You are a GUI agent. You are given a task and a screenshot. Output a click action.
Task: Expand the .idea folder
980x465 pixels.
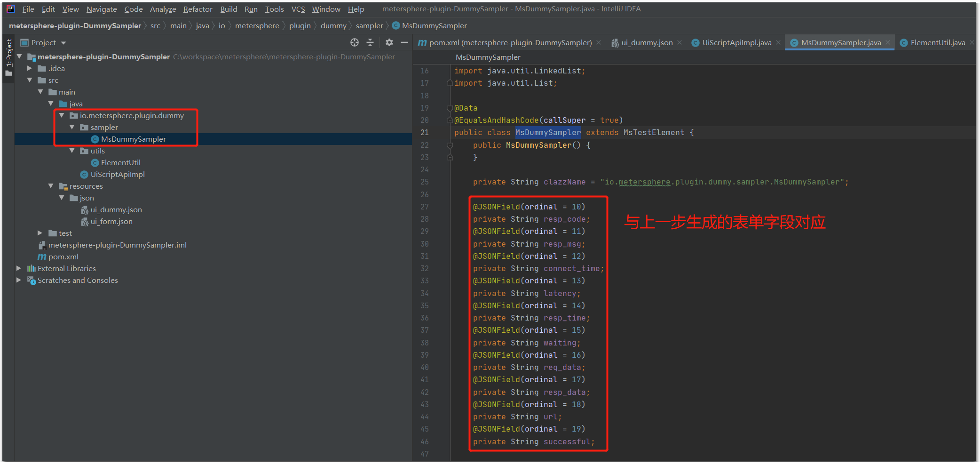[x=30, y=68]
